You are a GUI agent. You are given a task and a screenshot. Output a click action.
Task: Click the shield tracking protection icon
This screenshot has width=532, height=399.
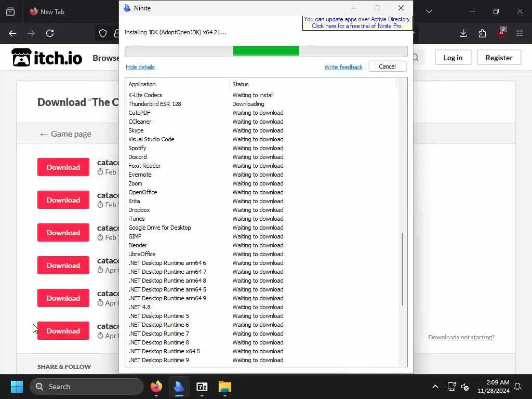[103, 33]
